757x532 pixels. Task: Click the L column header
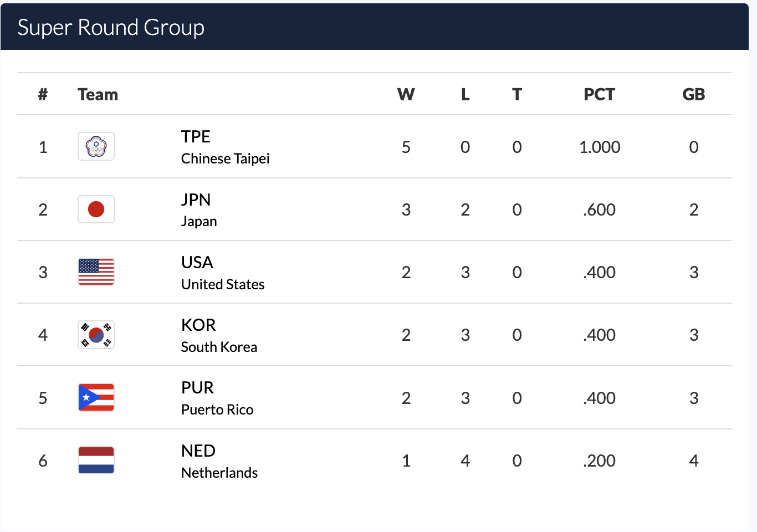click(x=465, y=94)
